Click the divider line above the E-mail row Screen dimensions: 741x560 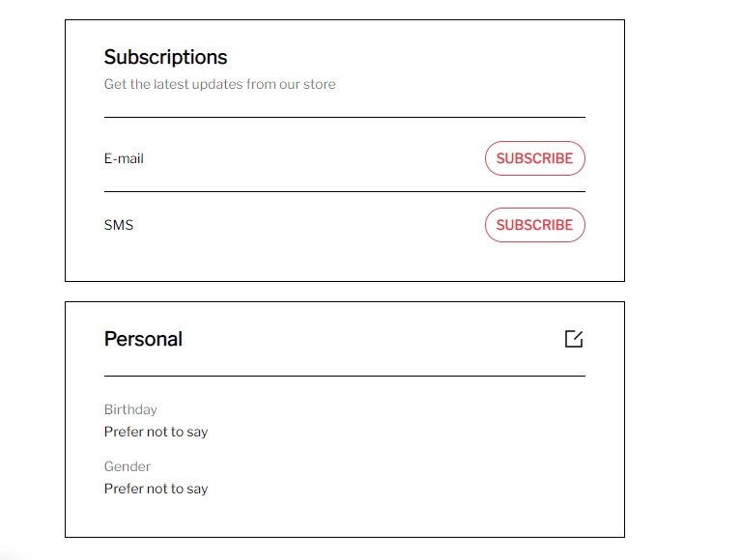(344, 117)
